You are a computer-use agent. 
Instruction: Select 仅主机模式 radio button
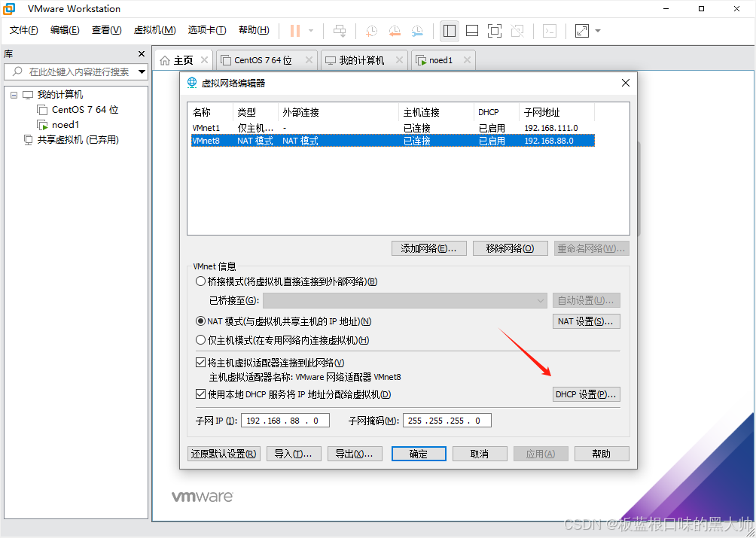(x=200, y=340)
